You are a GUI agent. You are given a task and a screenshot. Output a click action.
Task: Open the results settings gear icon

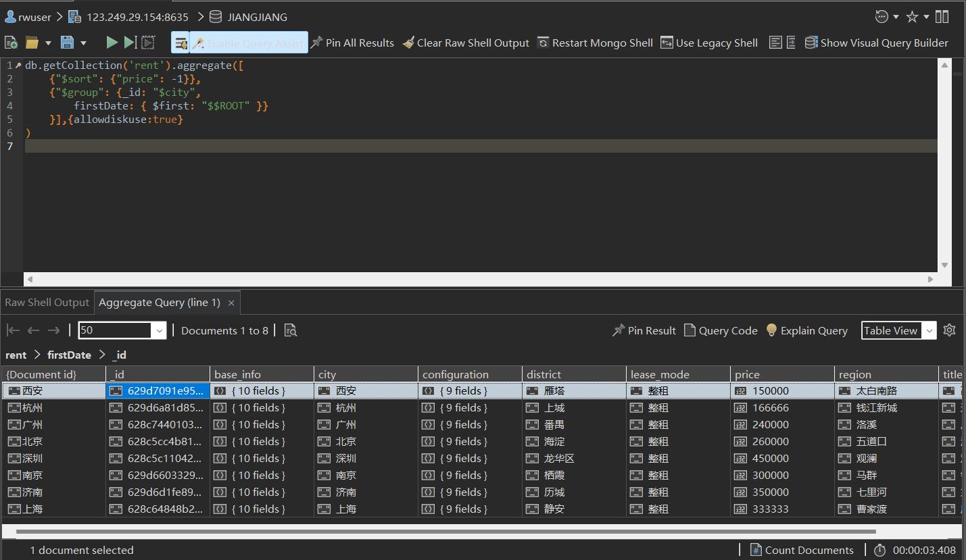coord(949,330)
